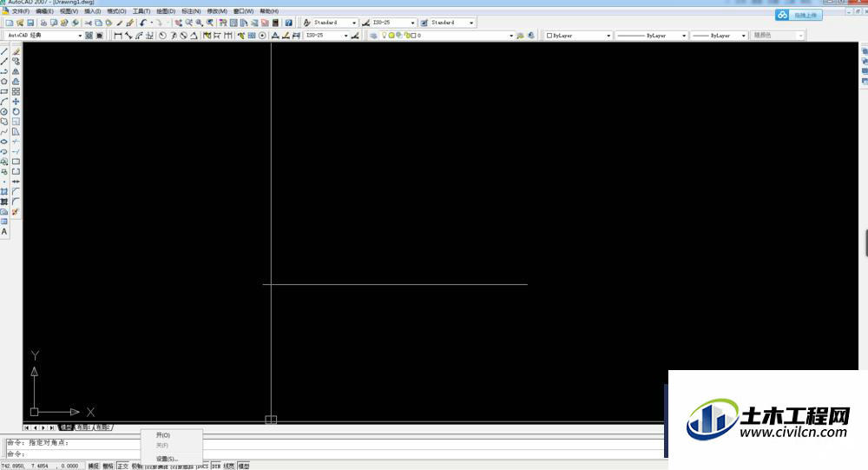Viewport: 868px width, 470px height.
Task: Click the Undo arrow icon
Action: pyautogui.click(x=143, y=23)
